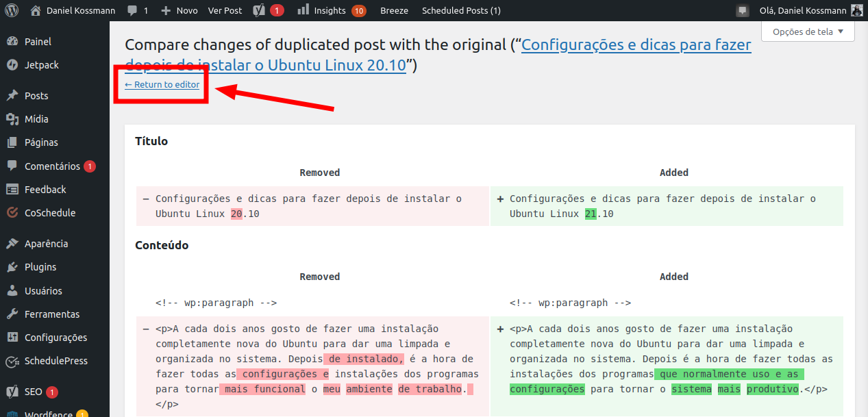Image resolution: width=868 pixels, height=417 pixels.
Task: Click the plus Novo item
Action: pyautogui.click(x=179, y=10)
